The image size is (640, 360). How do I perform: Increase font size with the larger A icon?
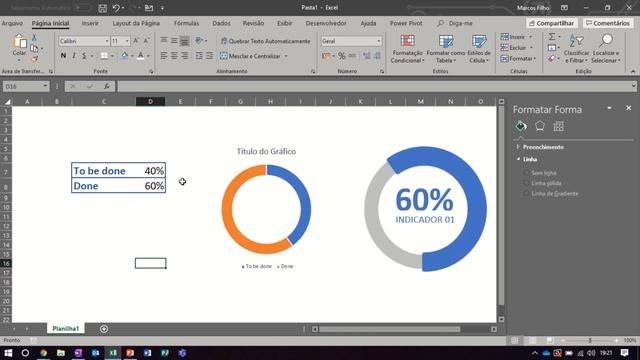pos(136,41)
